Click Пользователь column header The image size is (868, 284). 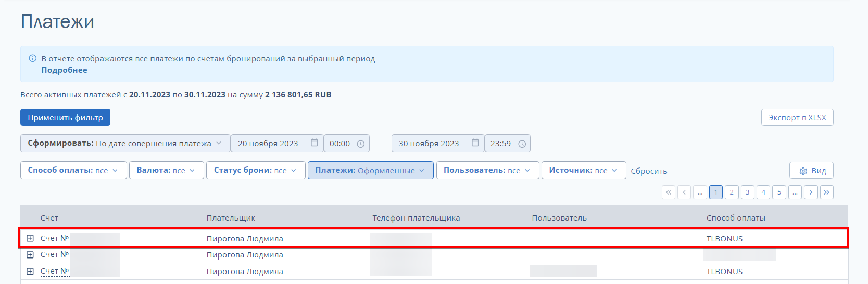point(559,218)
